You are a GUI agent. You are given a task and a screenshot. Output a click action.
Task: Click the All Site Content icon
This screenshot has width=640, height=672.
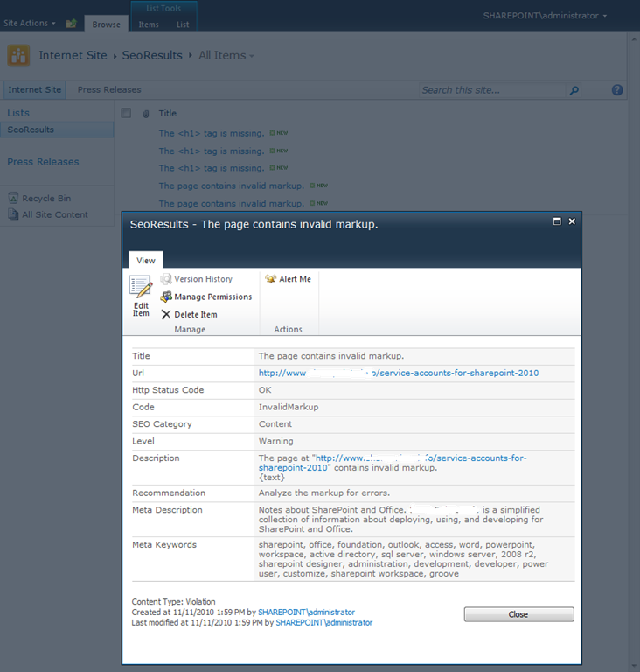(x=13, y=213)
